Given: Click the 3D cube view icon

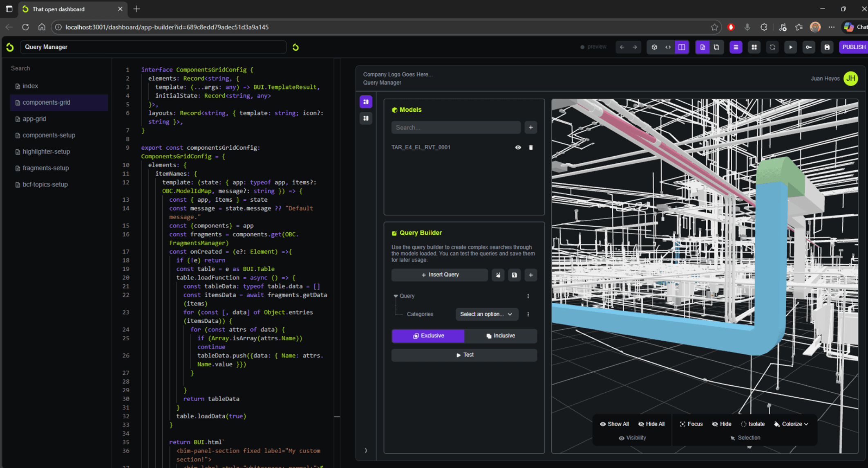Looking at the screenshot, I should tap(654, 47).
